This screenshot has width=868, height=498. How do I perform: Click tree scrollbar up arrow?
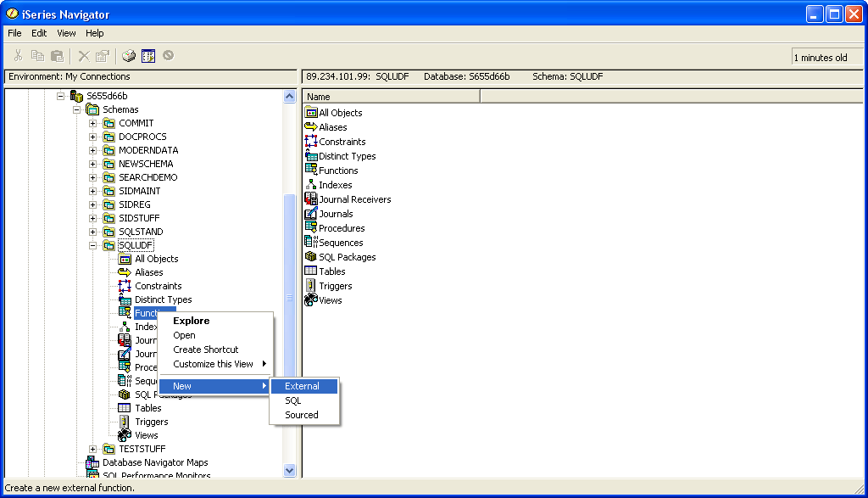pos(290,97)
